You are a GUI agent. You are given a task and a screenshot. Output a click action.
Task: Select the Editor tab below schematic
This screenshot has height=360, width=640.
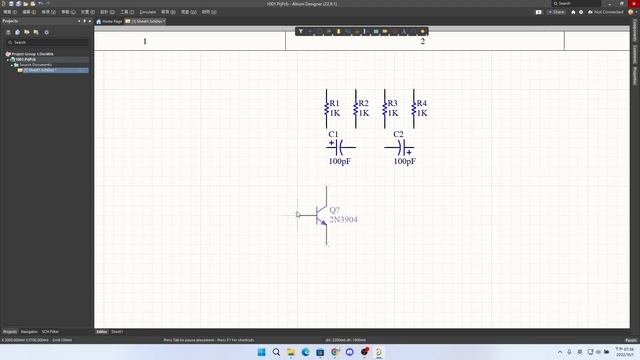(x=102, y=332)
